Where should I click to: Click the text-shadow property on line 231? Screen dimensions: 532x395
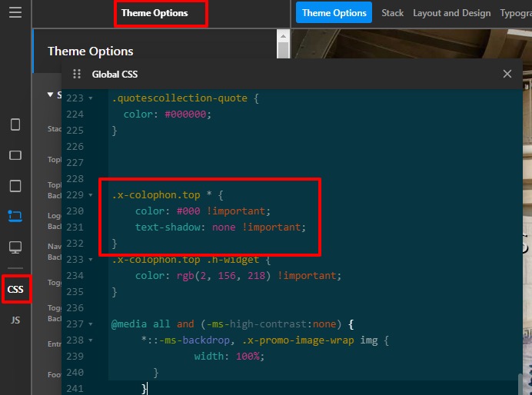point(168,227)
